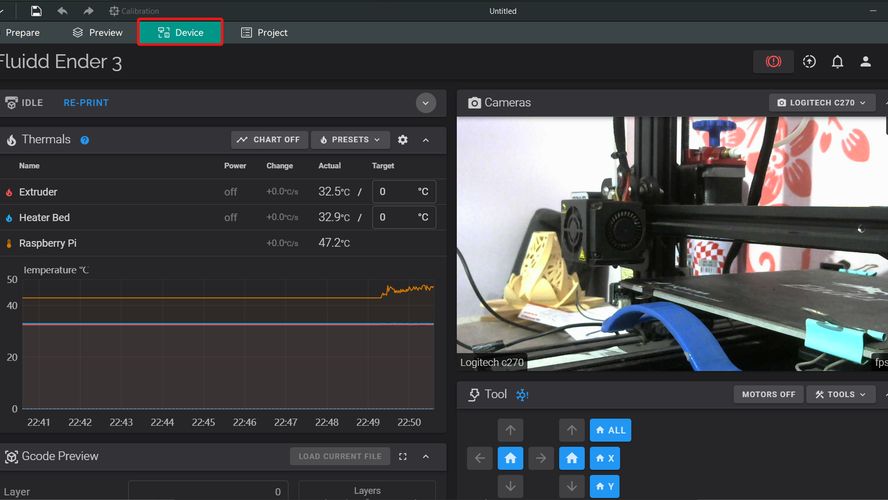Click the user account icon
888x500 pixels.
(866, 62)
